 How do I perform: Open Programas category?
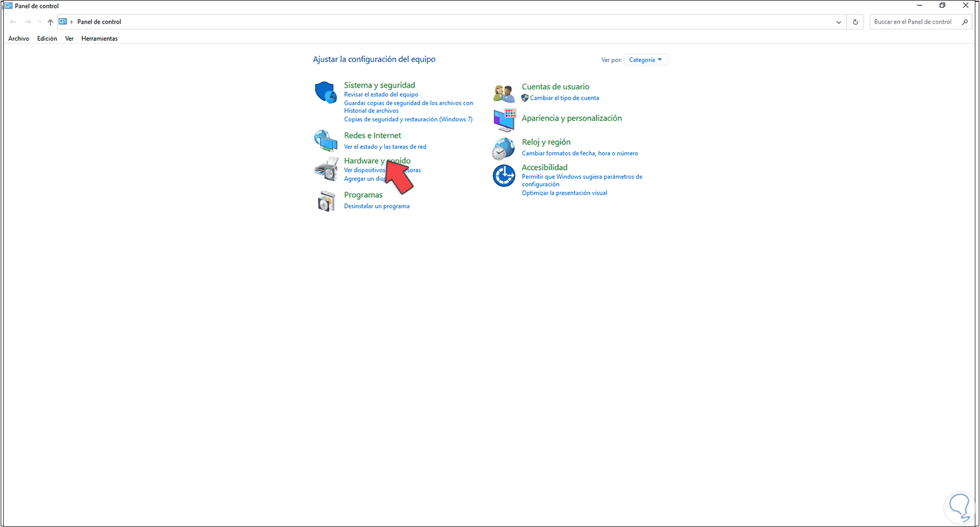coord(363,195)
